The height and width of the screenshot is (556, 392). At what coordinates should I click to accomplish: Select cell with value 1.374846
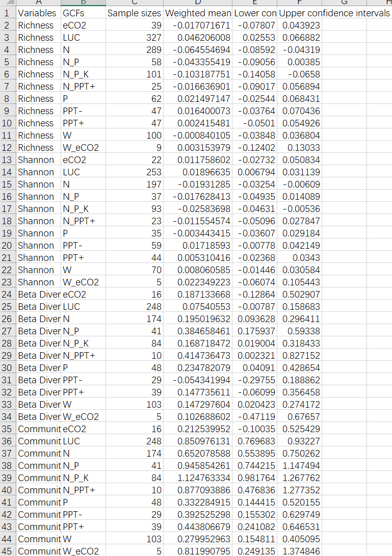click(x=299, y=551)
